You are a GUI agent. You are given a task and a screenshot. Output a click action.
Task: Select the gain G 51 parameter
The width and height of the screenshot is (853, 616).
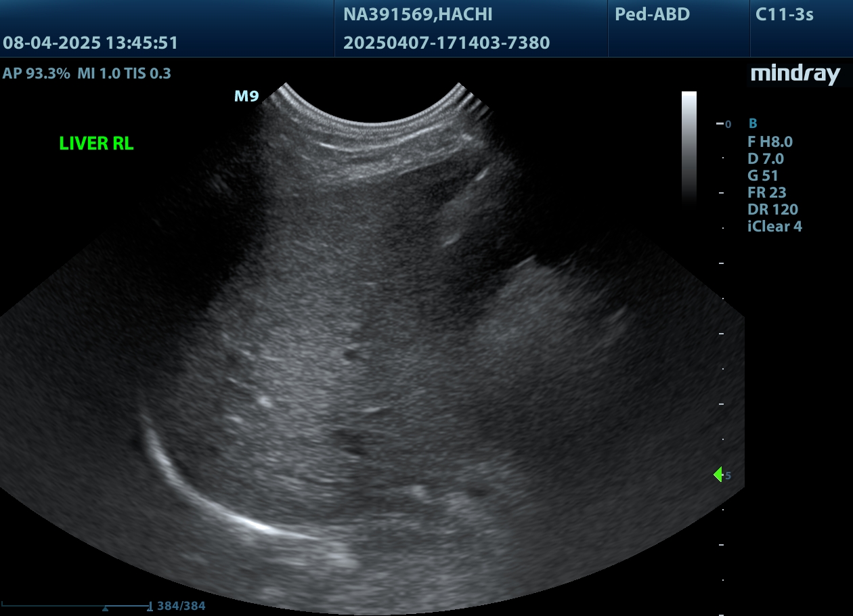763,175
